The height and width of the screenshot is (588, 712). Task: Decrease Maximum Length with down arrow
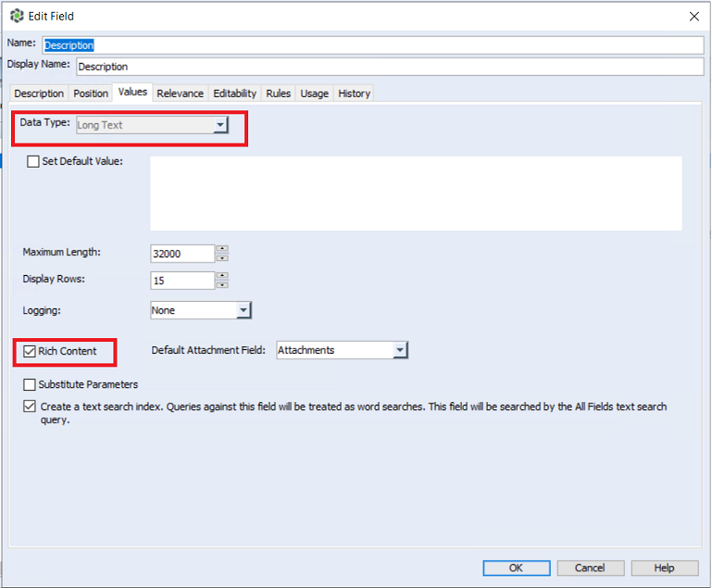pyautogui.click(x=222, y=257)
